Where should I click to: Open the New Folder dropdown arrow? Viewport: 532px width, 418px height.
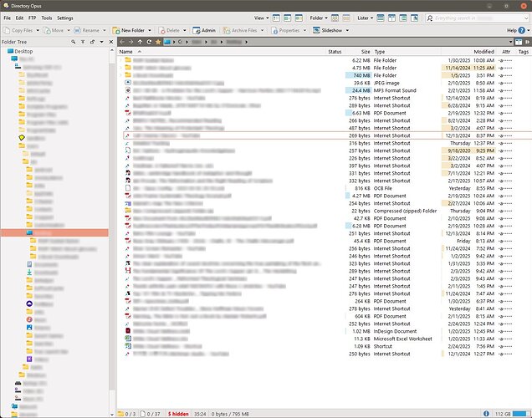(149, 30)
